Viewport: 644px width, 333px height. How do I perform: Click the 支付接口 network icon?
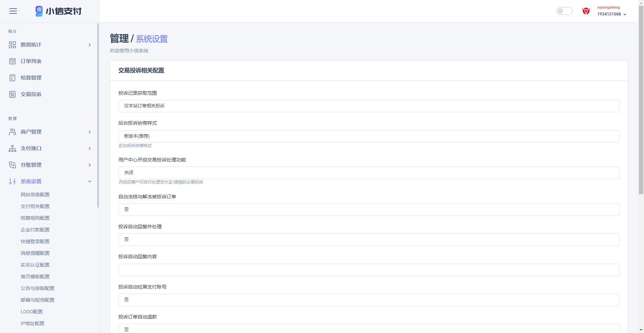click(x=12, y=148)
